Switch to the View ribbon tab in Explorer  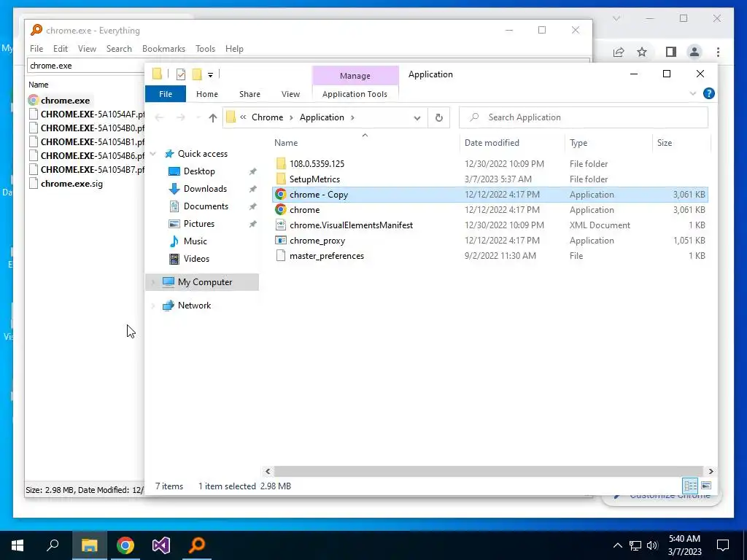point(290,94)
